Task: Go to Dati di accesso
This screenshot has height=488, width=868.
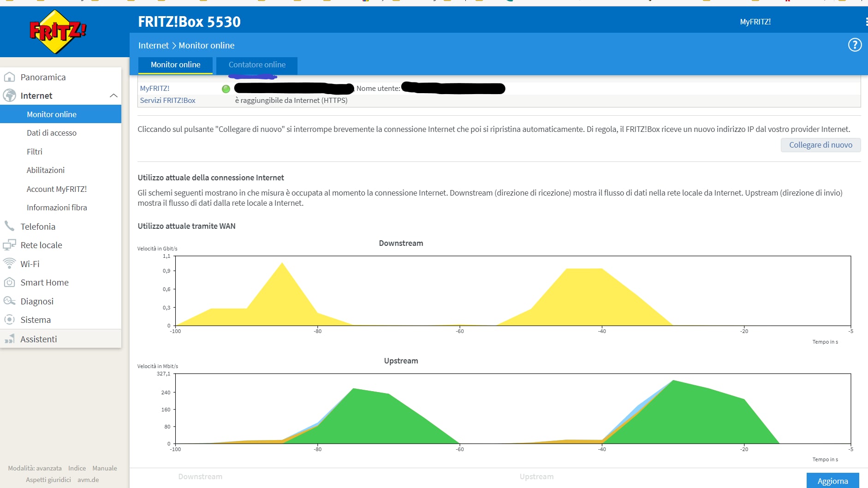Action: [52, 133]
